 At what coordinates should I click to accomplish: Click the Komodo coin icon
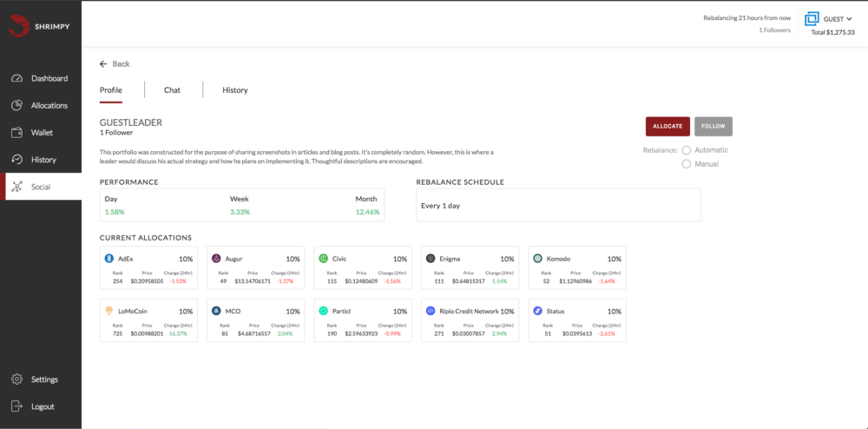click(537, 259)
